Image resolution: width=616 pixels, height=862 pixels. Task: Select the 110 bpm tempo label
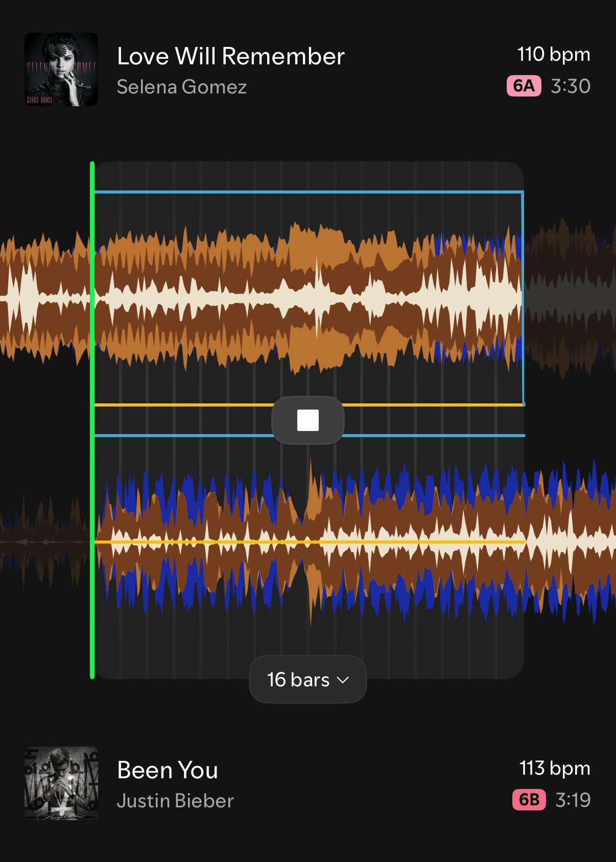(554, 54)
